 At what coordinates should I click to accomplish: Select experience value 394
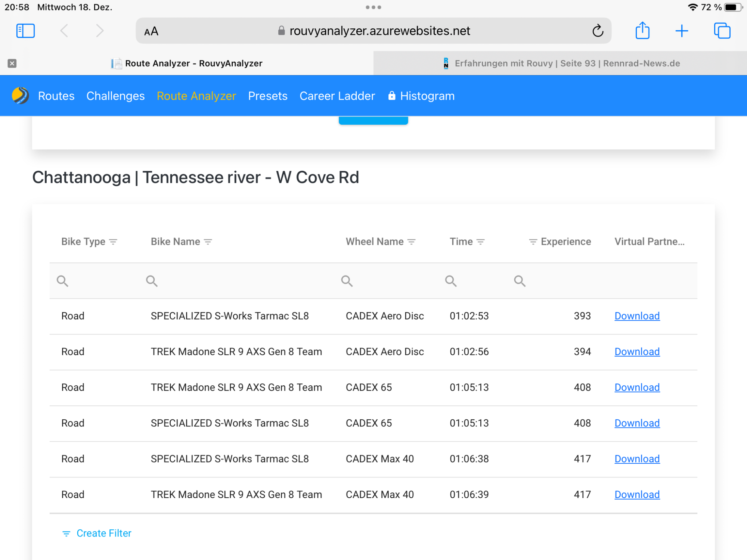tap(582, 352)
